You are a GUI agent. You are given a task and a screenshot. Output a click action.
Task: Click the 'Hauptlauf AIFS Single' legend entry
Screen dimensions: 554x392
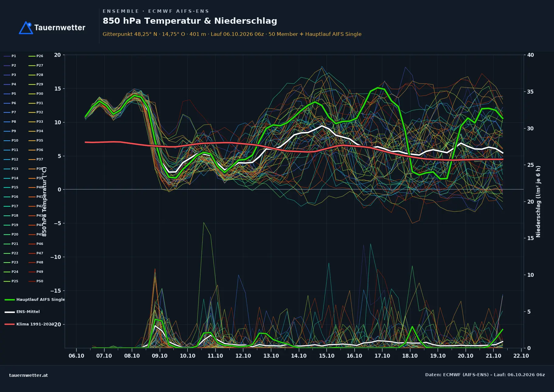[x=35, y=299]
